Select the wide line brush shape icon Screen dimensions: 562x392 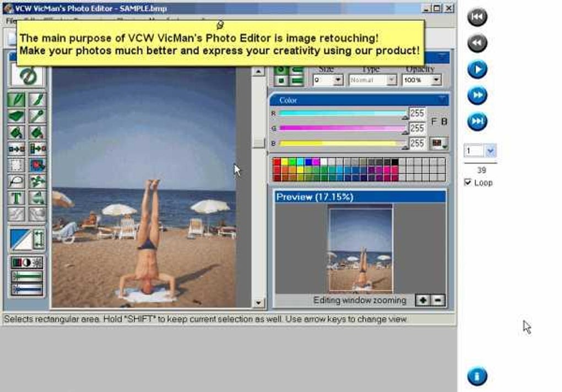(298, 81)
